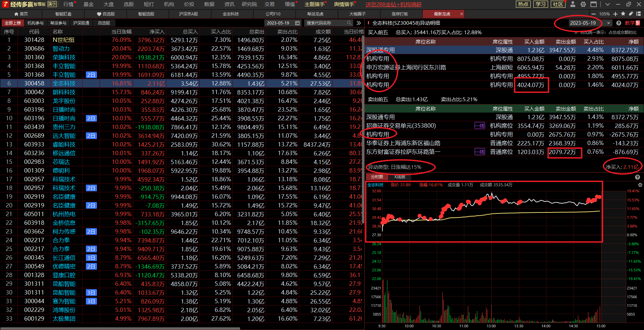Switch to the 涨停打板 tab
Screen dimensions: 644x330
click(400, 14)
